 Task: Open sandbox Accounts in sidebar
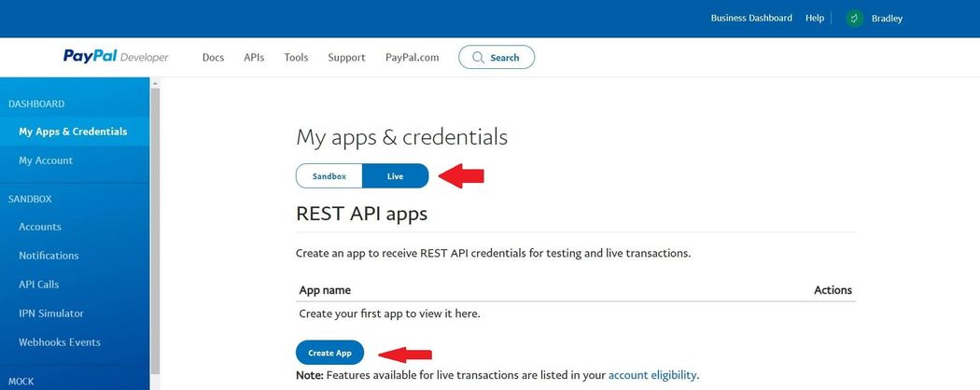tap(40, 227)
